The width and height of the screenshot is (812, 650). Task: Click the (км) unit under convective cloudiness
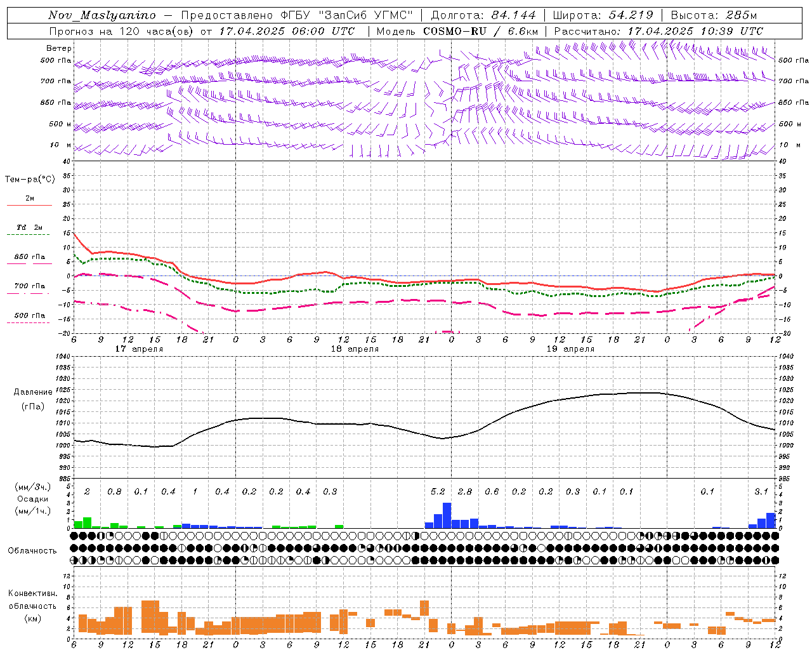[x=32, y=618]
